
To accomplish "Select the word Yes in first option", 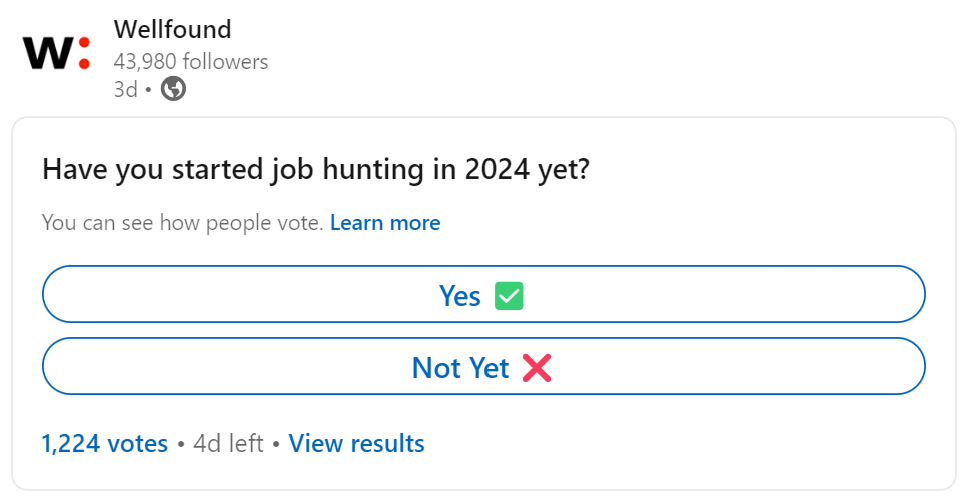I will [459, 296].
